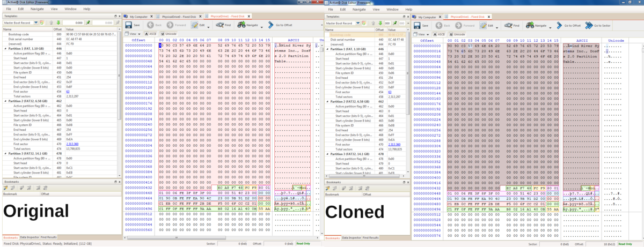644x247 pixels.
Task: Click template manage icon beside Original Master Boot Record
Action: (41, 23)
